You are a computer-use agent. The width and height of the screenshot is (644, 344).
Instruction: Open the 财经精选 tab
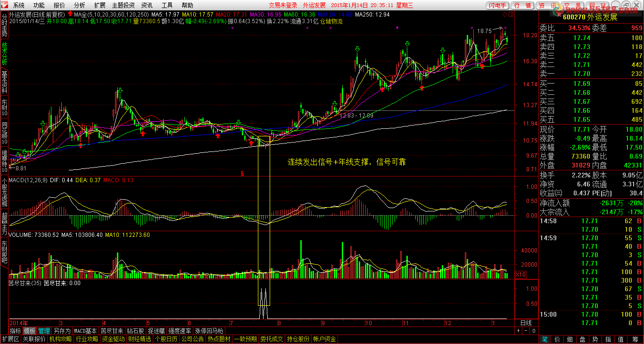tap(140, 339)
